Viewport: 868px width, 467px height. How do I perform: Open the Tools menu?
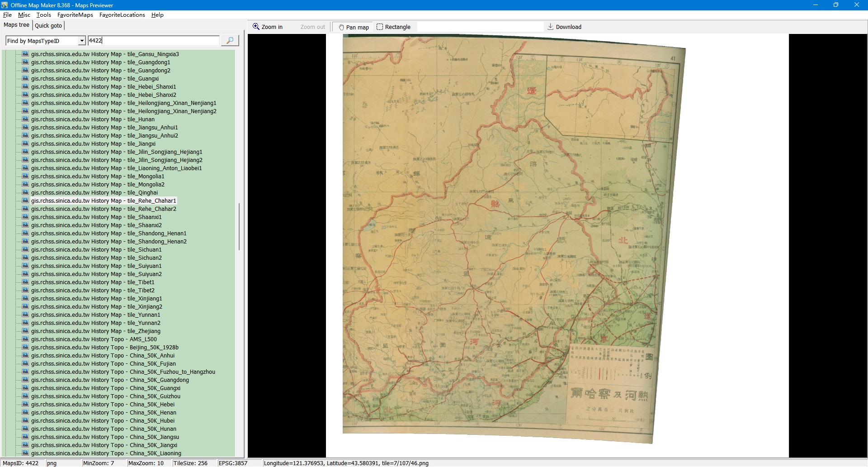(44, 15)
